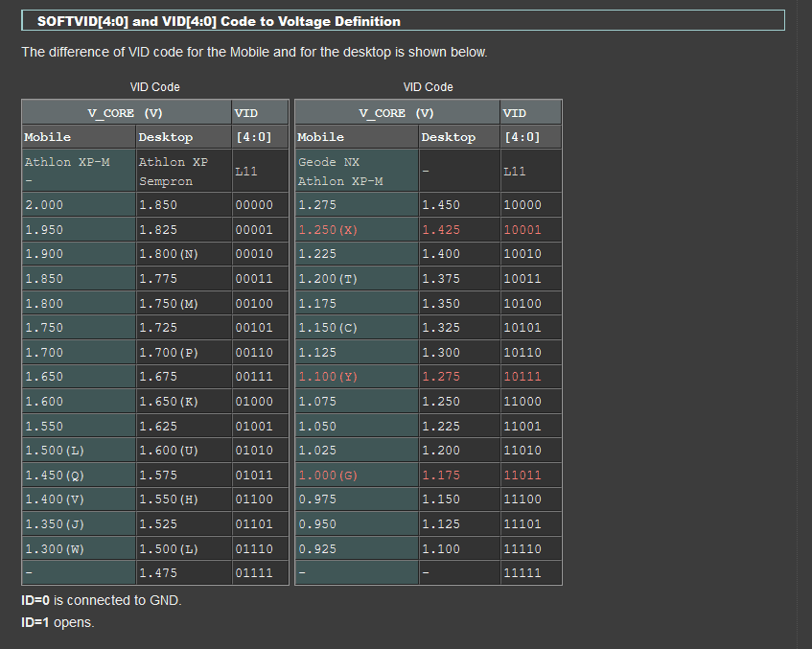Select the mobile voltage 1.400(V)

click(55, 499)
